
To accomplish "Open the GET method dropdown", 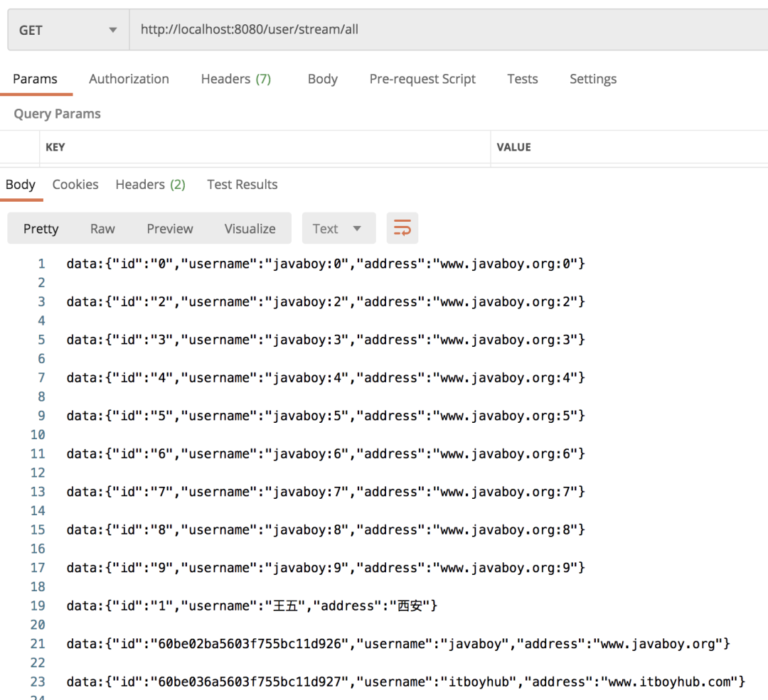I will point(68,30).
